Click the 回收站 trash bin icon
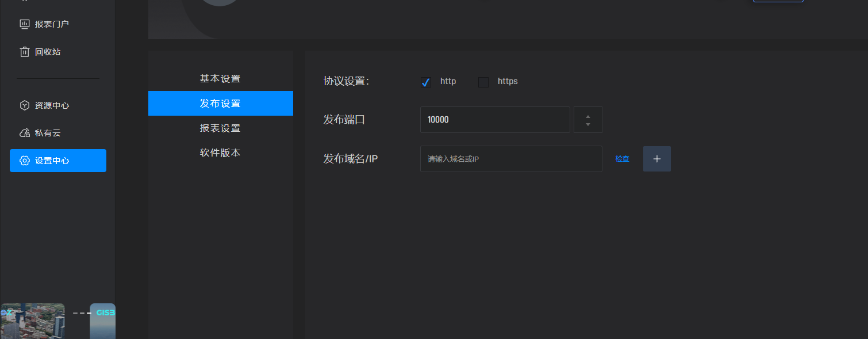 tap(25, 52)
